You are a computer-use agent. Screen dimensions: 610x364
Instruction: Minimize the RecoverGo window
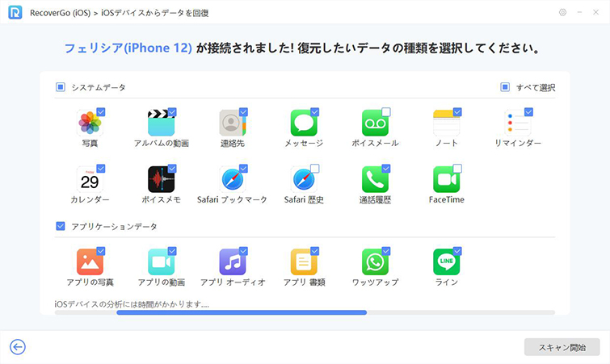coord(579,12)
